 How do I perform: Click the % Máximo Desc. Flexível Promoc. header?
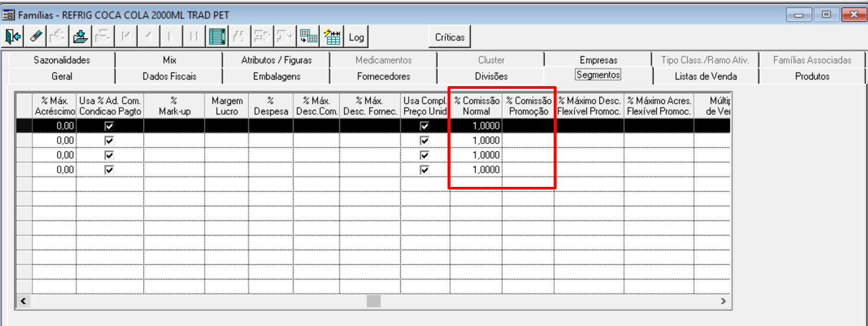click(x=589, y=106)
